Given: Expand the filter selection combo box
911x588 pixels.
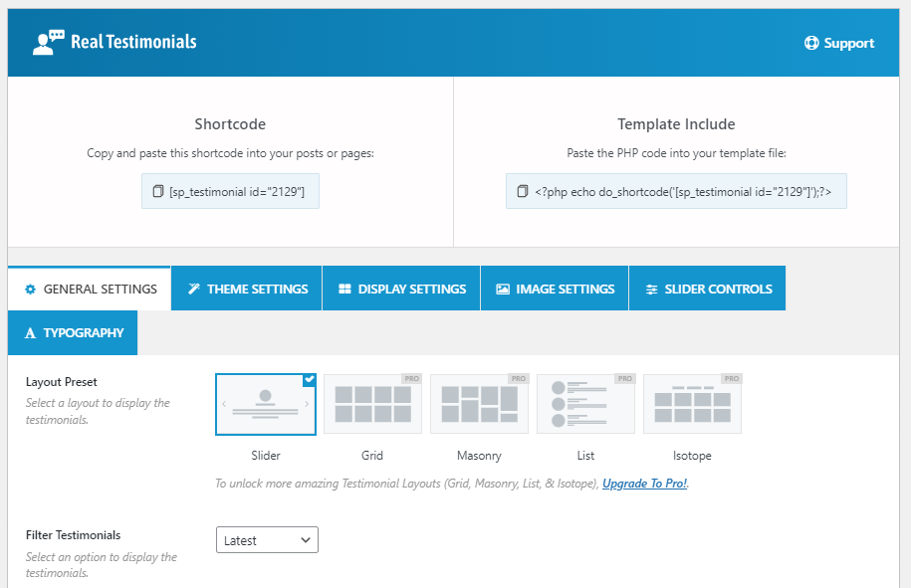Looking at the screenshot, I should pos(307,539).
